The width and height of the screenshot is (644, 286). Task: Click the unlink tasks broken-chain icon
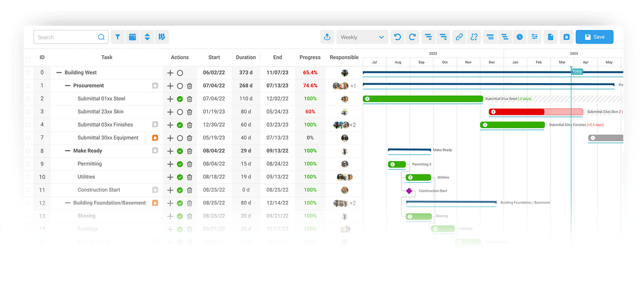tap(474, 37)
